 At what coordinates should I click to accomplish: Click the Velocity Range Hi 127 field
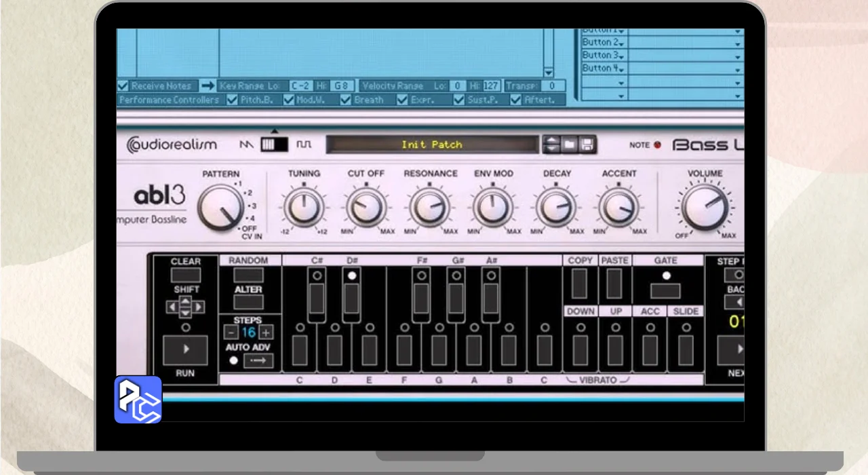(x=492, y=86)
